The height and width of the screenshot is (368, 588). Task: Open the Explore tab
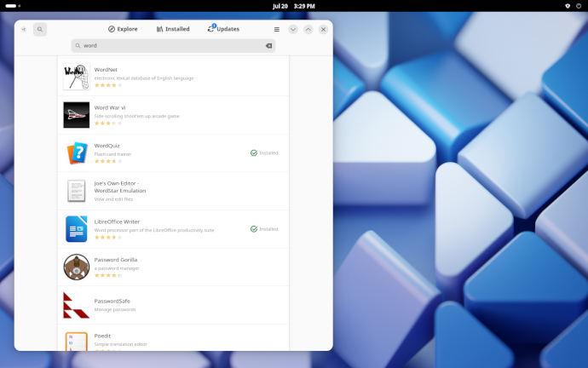(123, 29)
